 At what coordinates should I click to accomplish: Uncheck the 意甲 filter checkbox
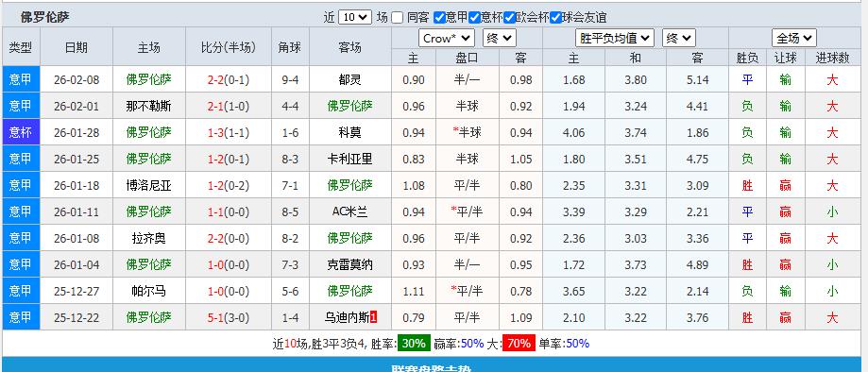pyautogui.click(x=439, y=17)
